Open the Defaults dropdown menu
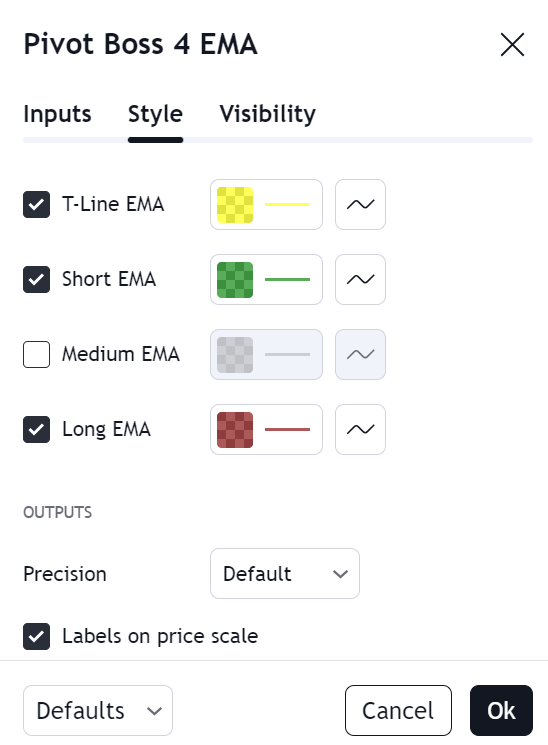 click(98, 710)
